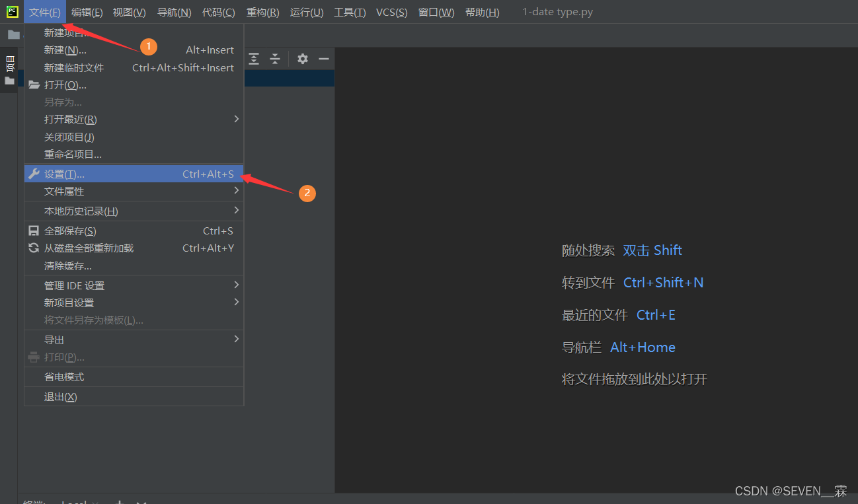The width and height of the screenshot is (858, 504).
Task: Click the Collapse All icon in project panel
Action: click(275, 59)
